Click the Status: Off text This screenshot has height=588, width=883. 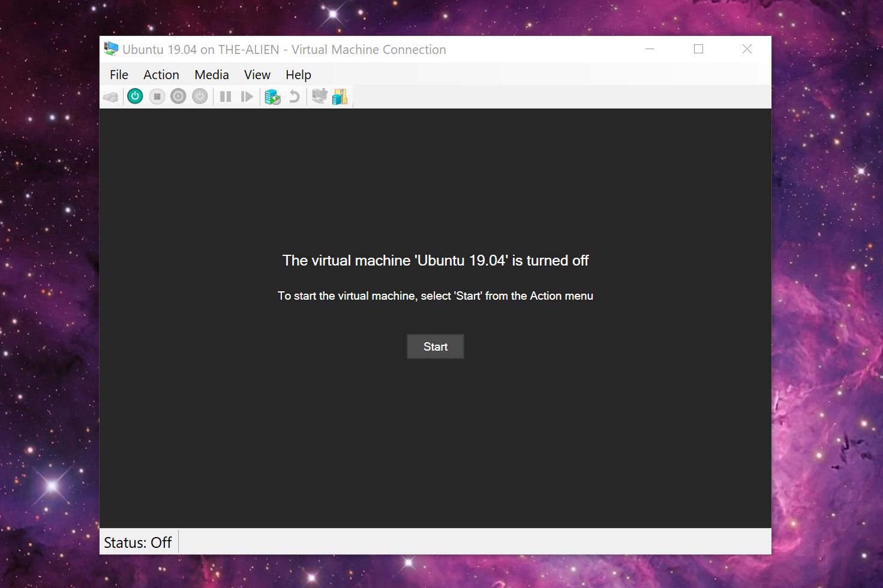click(x=138, y=542)
